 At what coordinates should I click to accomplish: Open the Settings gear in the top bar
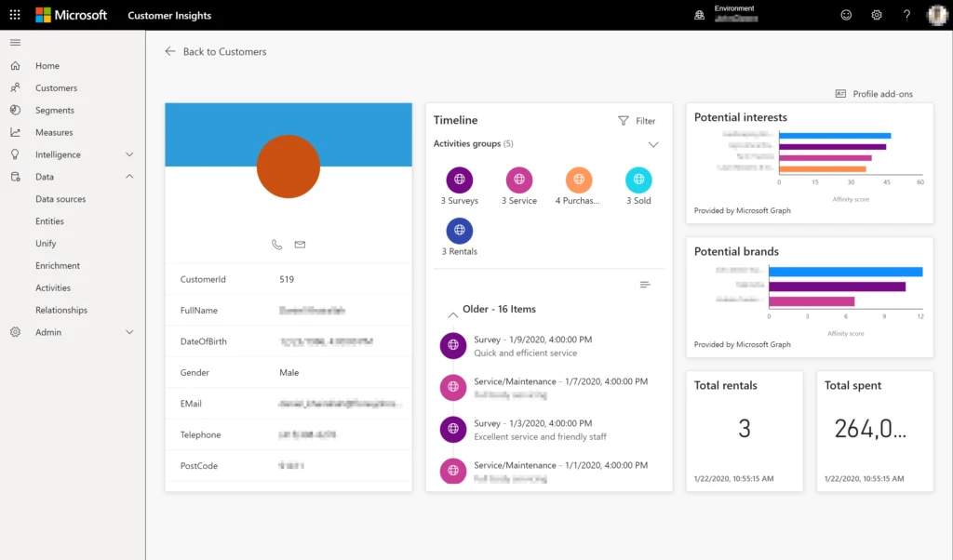point(875,15)
